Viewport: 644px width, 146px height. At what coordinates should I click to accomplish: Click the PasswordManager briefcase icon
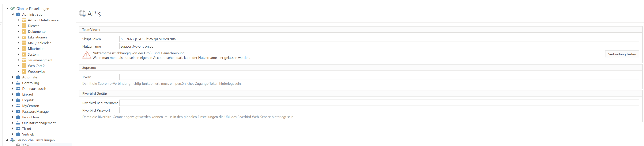click(18, 111)
